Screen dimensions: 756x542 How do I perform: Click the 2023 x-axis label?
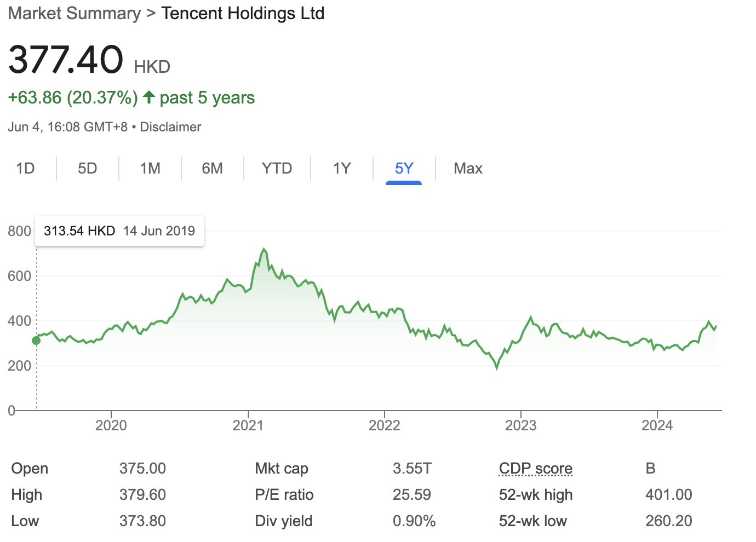click(x=520, y=425)
